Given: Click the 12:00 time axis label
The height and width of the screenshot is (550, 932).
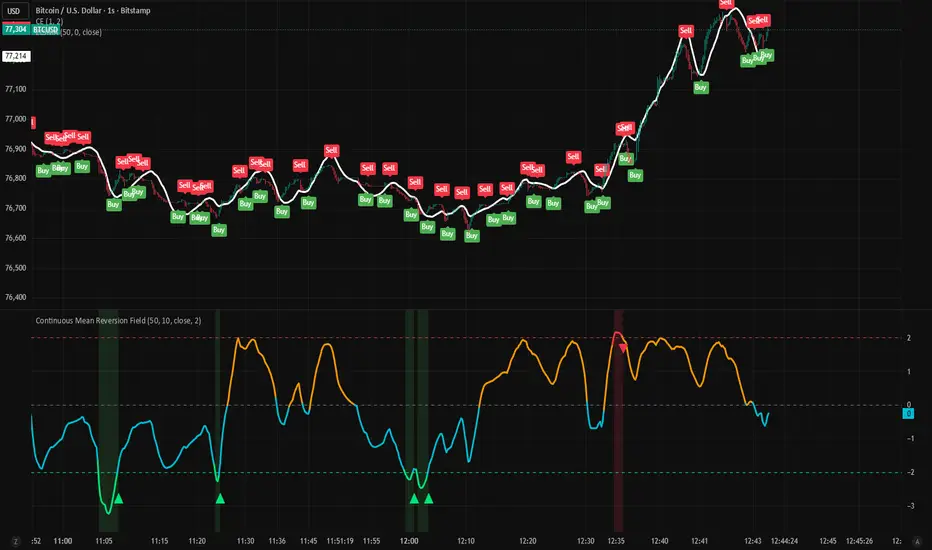Looking at the screenshot, I should (409, 541).
